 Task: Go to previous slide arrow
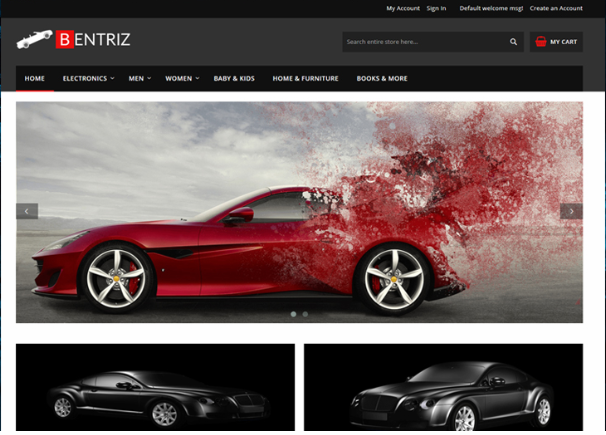tap(27, 211)
